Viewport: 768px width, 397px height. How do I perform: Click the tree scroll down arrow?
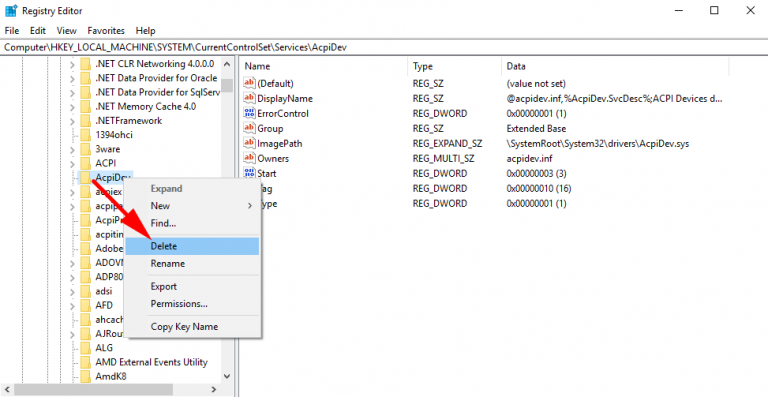[x=226, y=376]
